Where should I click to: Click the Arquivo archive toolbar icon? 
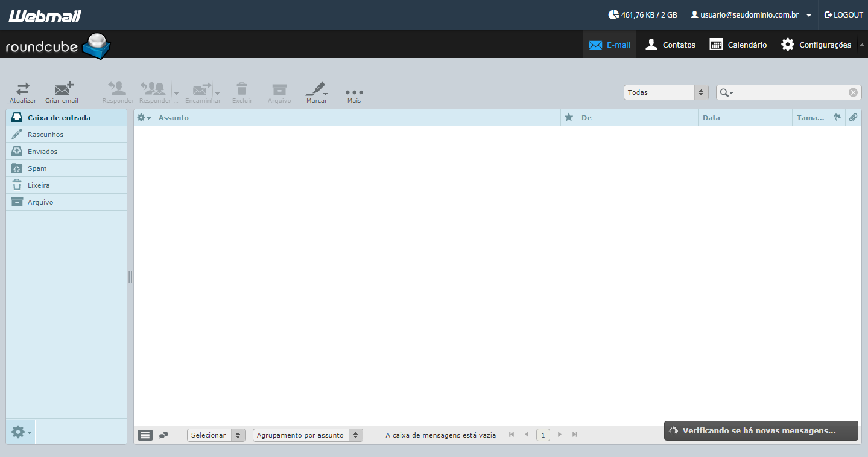[279, 89]
